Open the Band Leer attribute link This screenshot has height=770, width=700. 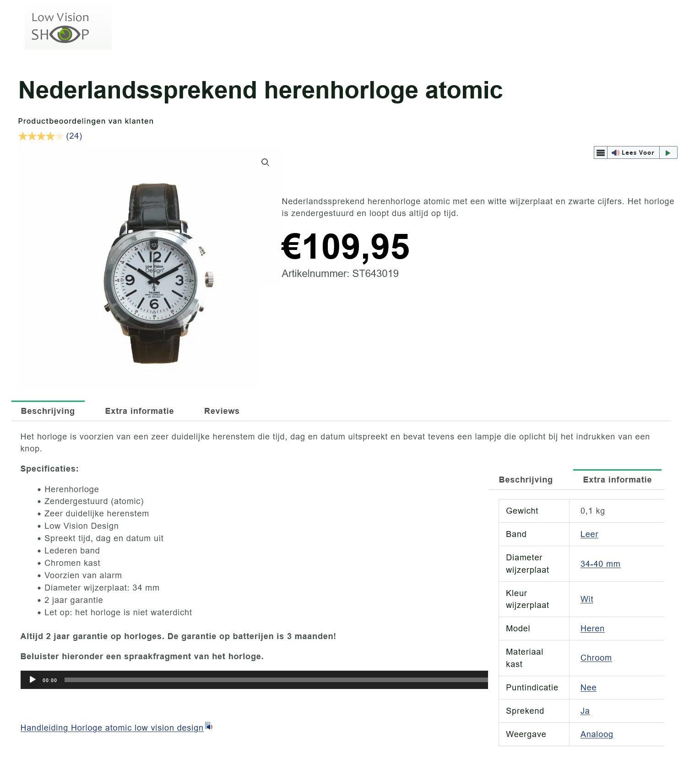tap(589, 534)
